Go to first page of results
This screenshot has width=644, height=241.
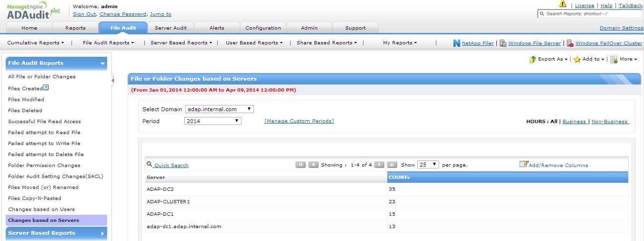pyautogui.click(x=301, y=165)
